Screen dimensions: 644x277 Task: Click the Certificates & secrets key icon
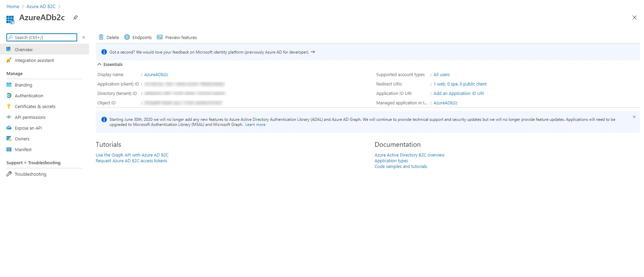coord(9,106)
